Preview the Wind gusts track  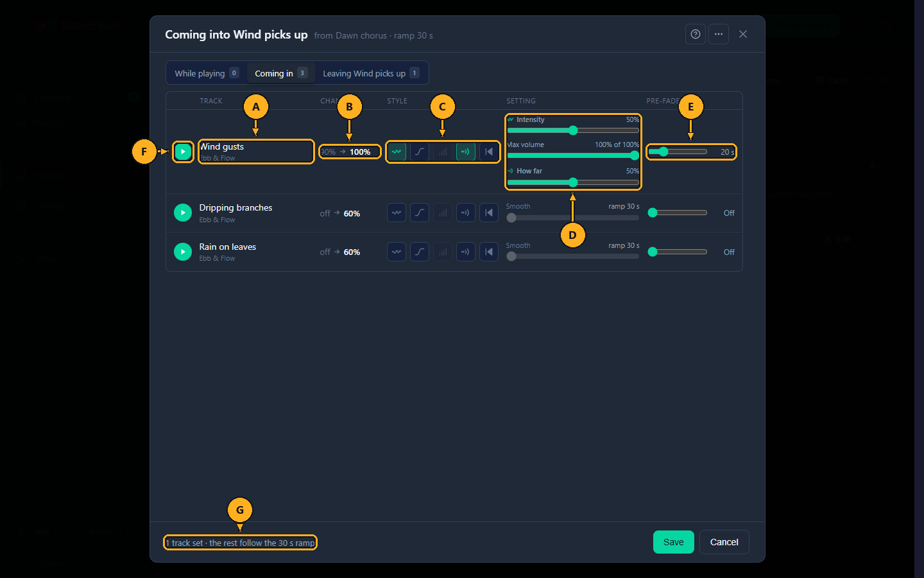coord(183,152)
